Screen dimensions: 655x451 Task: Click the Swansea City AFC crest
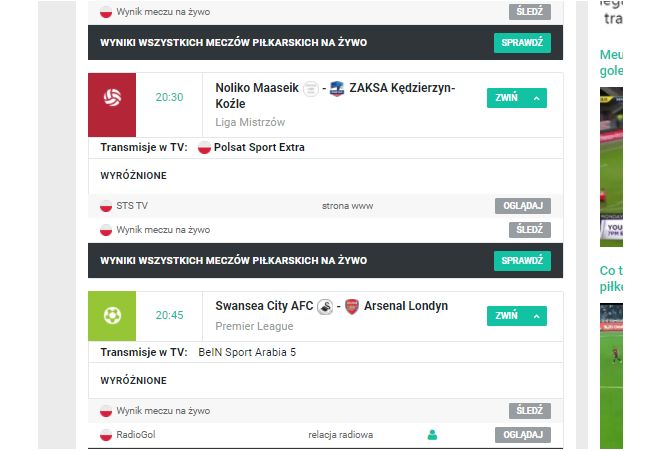[325, 307]
